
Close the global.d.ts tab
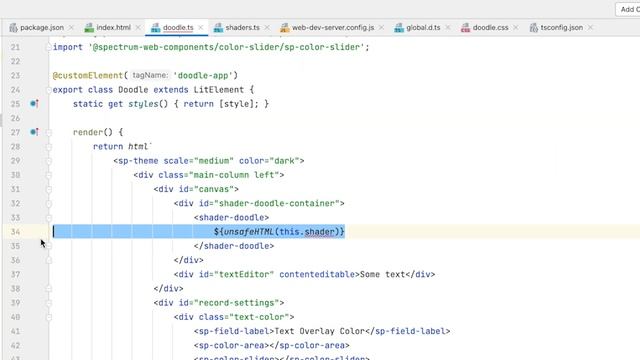coord(448,27)
